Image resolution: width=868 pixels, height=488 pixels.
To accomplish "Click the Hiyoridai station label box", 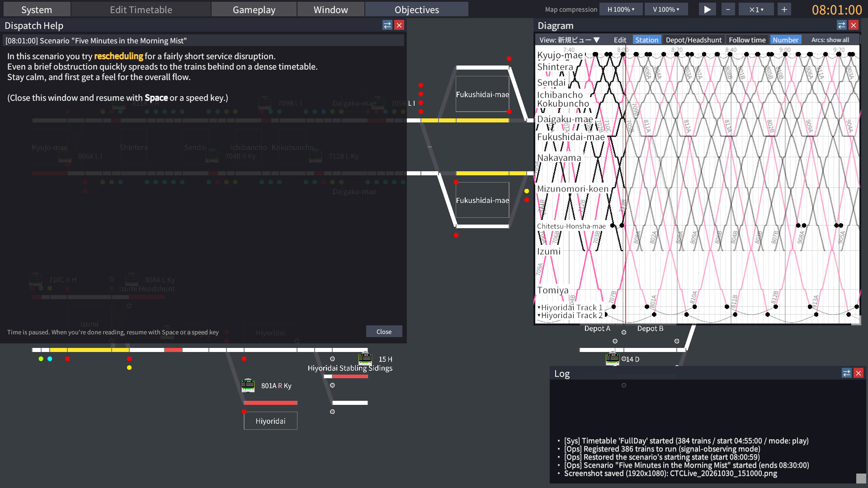I will coord(270,421).
